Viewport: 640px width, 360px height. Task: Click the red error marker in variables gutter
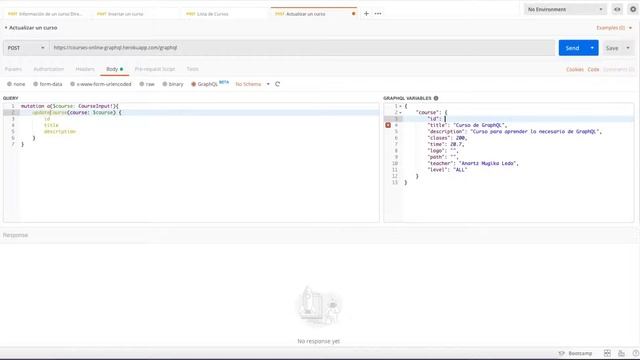coord(388,125)
